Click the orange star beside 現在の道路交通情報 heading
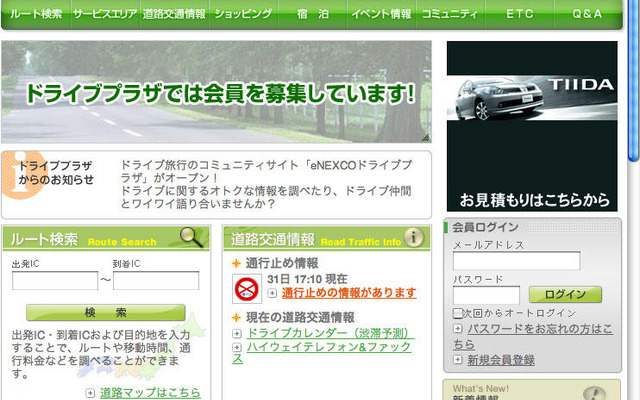Image resolution: width=640 pixels, height=400 pixels. pos(236,318)
